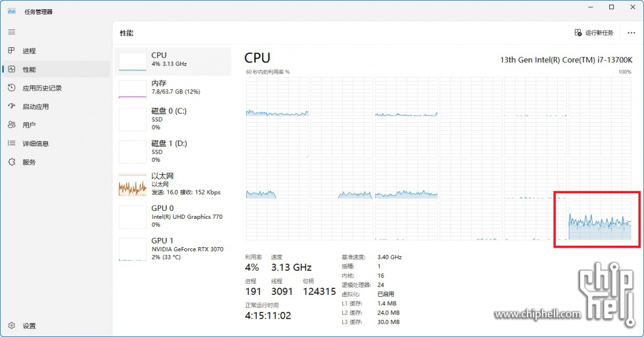
Task: Select GPU 0 Intel UHD Graphics 770
Action: tap(173, 217)
